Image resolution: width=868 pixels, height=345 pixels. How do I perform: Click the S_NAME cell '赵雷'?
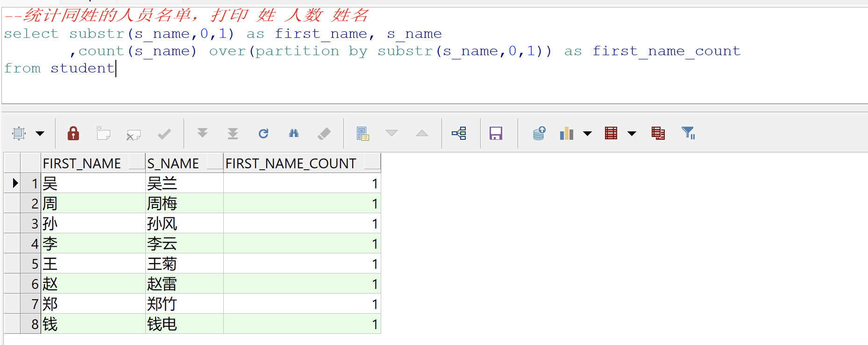pyautogui.click(x=184, y=284)
